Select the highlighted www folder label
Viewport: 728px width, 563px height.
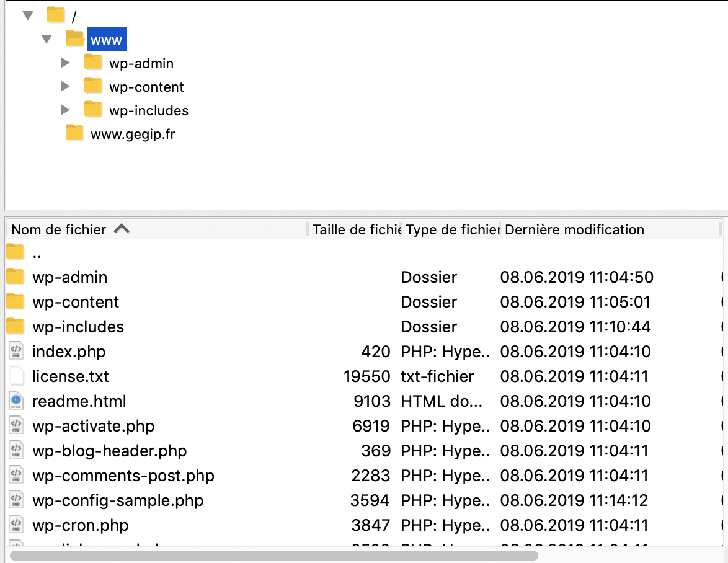107,40
